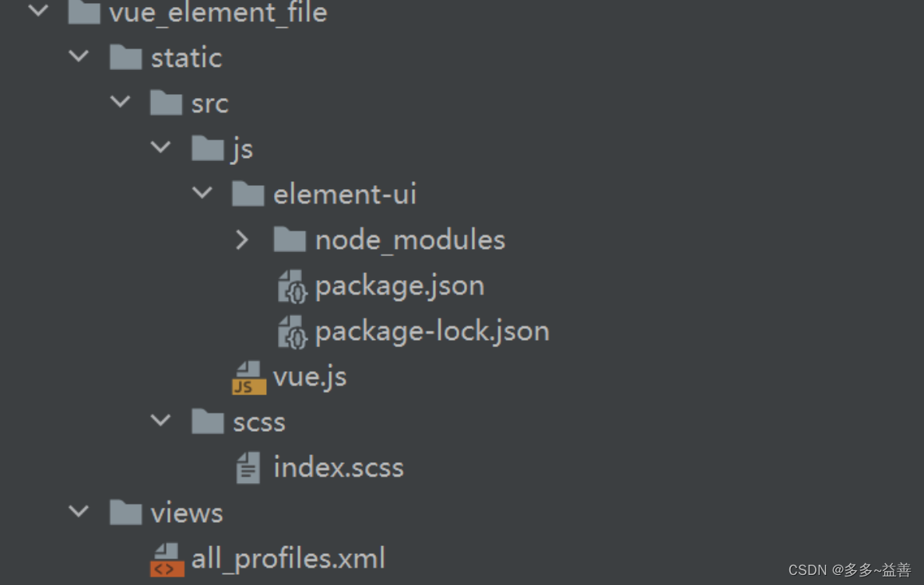Click the node_modules folder icon
This screenshot has width=924, height=585.
click(x=290, y=239)
